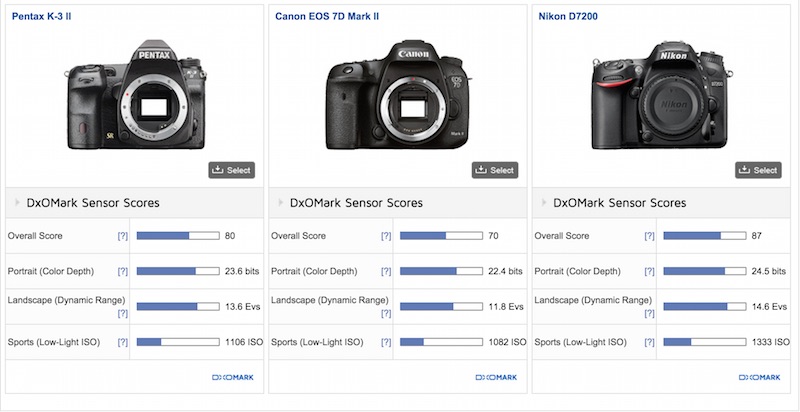Open the Pentax K-3 II title link
800x412 pixels.
coord(46,17)
